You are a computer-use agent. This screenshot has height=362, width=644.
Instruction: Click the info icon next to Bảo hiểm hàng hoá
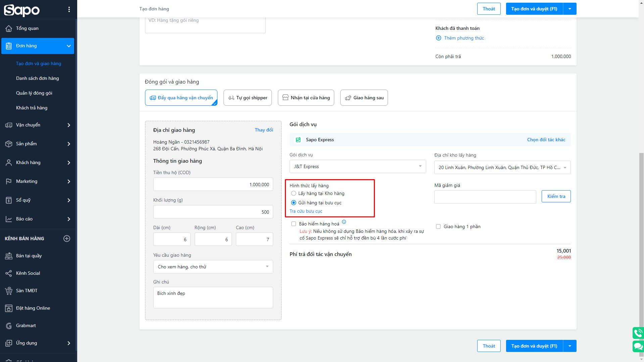click(x=344, y=222)
